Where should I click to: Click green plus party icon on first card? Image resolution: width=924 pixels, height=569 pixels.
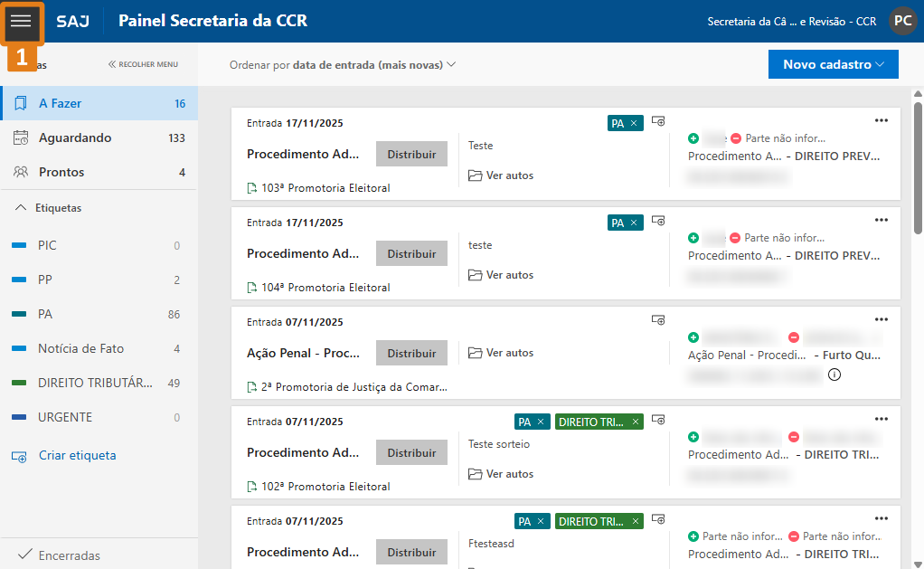tap(693, 138)
